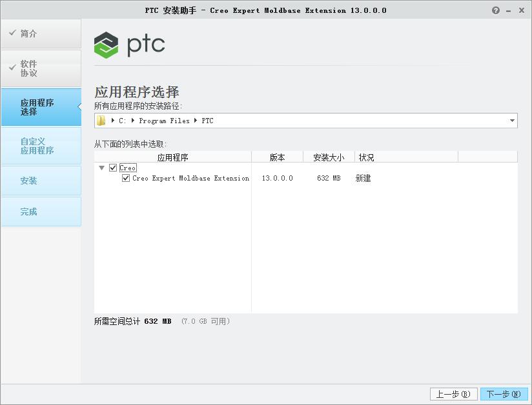The image size is (532, 405).
Task: Click the version value 13.0.0.0
Action: click(277, 178)
